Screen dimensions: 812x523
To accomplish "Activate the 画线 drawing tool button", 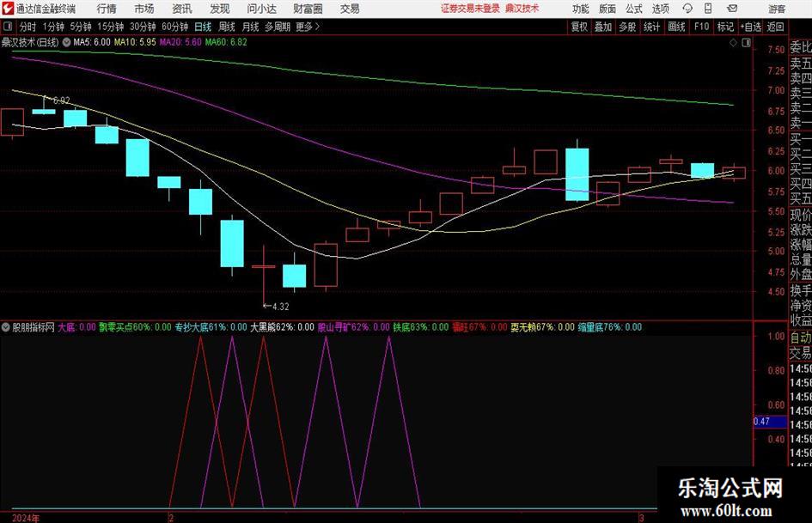I will pos(676,27).
